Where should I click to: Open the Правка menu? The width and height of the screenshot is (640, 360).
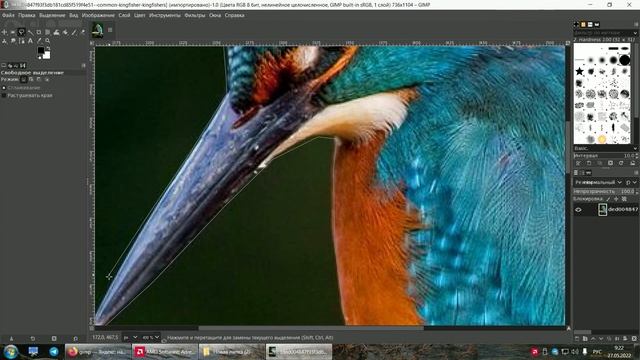pos(27,16)
